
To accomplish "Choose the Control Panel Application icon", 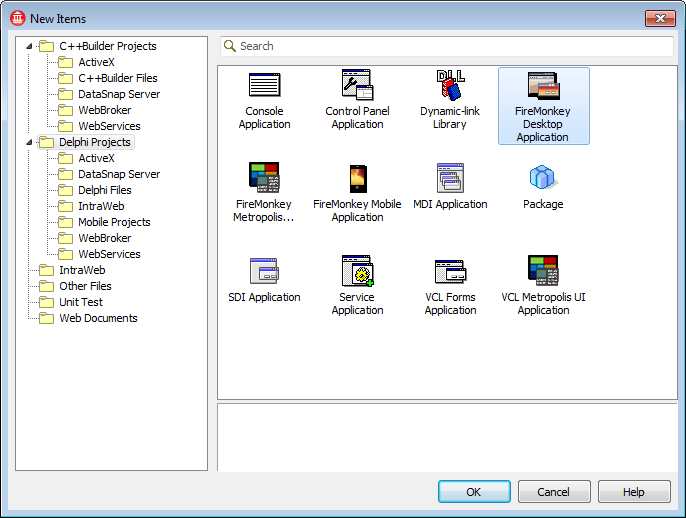I will pos(357,86).
